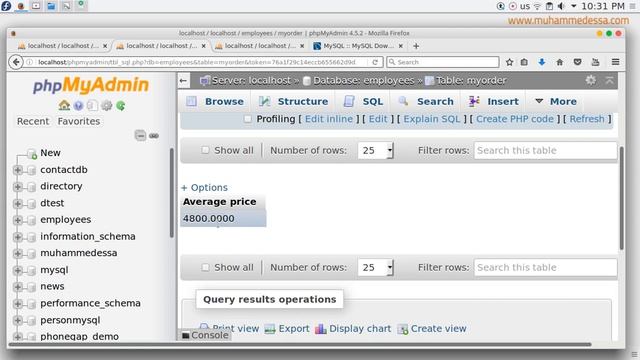Switch to the Structure tab
This screenshot has height=360, width=640.
tap(293, 101)
